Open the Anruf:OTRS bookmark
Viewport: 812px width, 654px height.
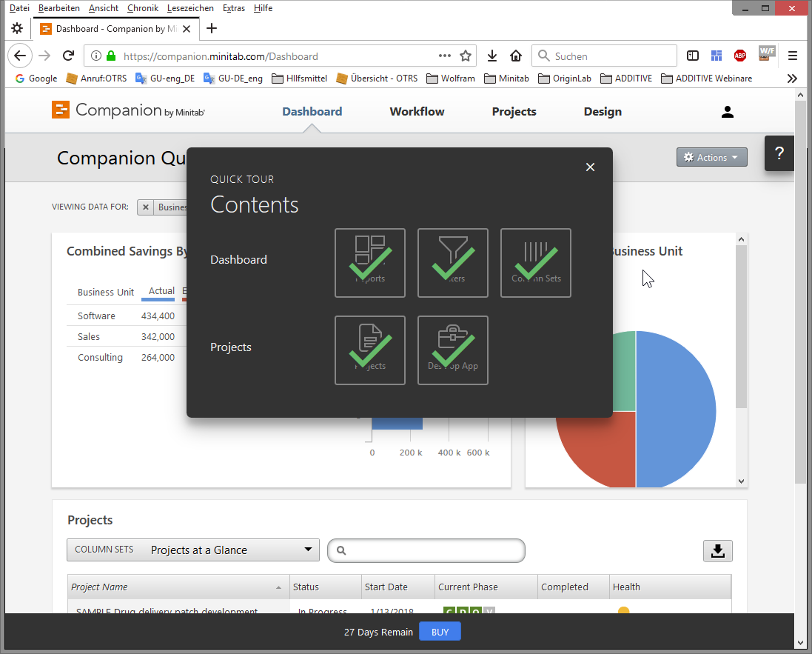point(96,79)
